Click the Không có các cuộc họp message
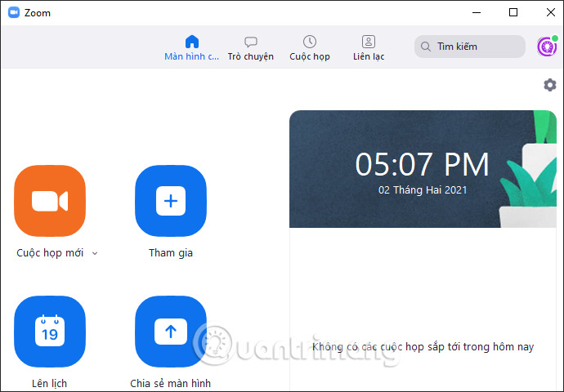564x392 pixels. 423,347
